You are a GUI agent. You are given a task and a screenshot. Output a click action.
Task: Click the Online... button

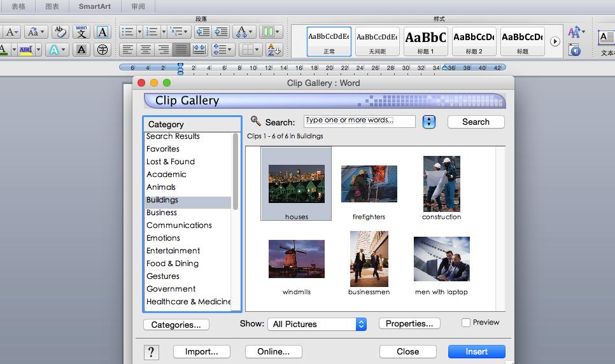(273, 351)
